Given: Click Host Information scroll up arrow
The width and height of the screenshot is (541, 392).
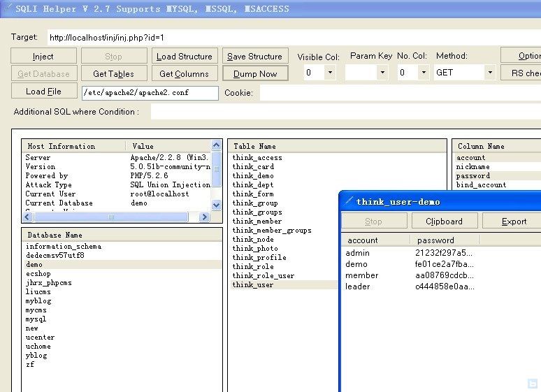Looking at the screenshot, I should pos(217,145).
